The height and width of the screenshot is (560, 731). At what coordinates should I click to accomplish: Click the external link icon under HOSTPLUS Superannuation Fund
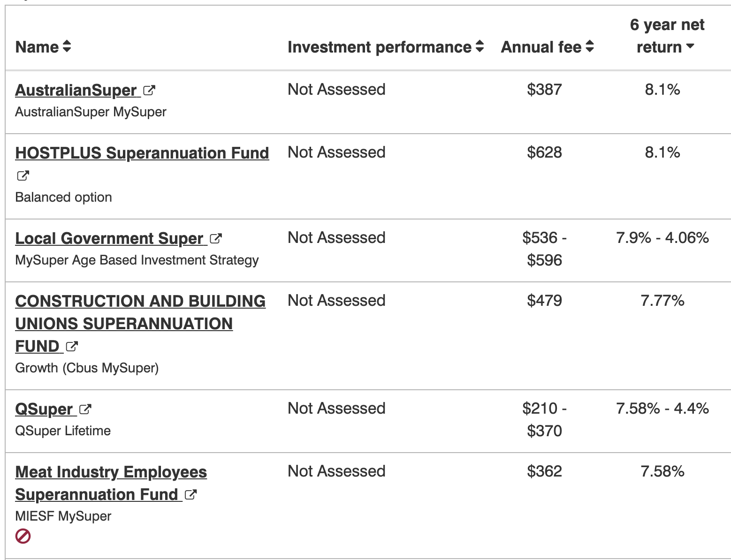pyautogui.click(x=23, y=175)
